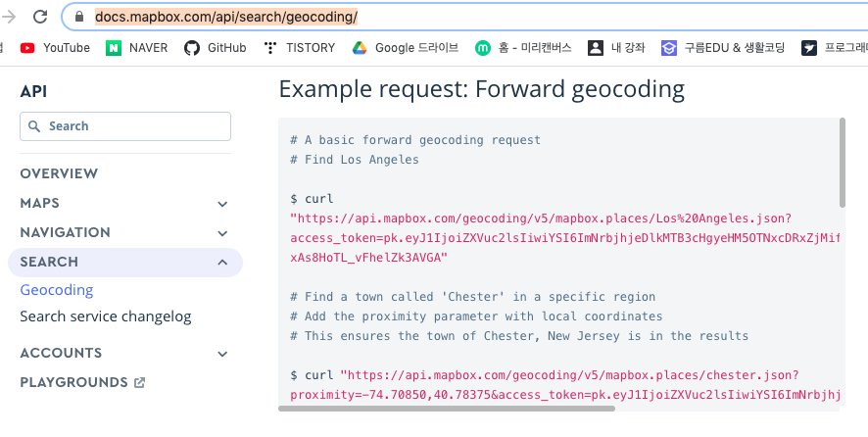The width and height of the screenshot is (868, 437).
Task: Click the "# Find a town called 'Chester'" comment
Action: tap(473, 297)
